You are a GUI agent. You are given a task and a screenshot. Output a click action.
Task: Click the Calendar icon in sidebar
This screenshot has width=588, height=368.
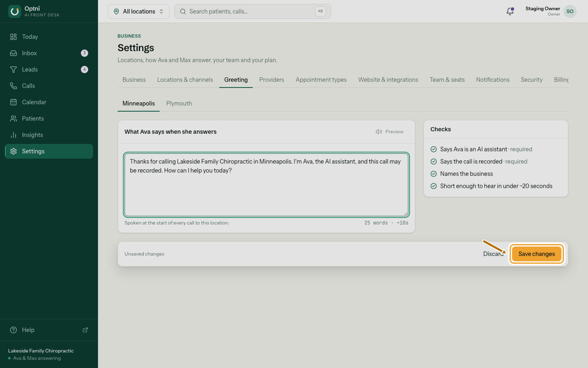click(13, 102)
